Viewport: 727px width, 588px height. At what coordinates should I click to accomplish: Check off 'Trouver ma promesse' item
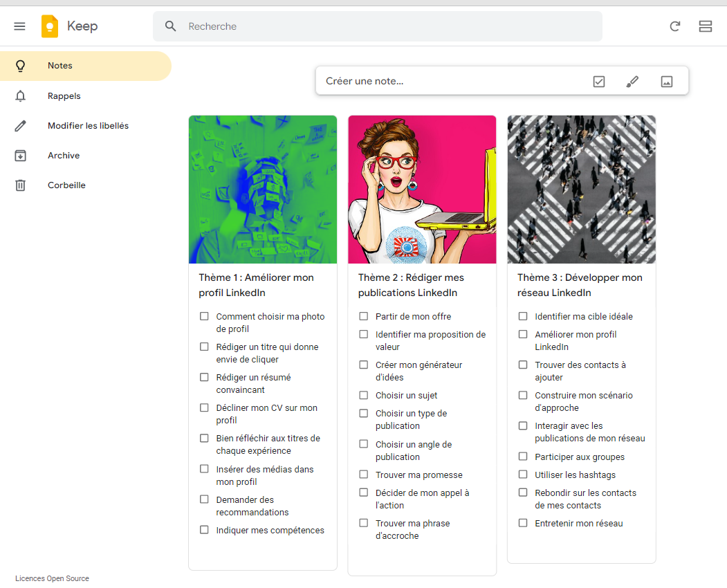(x=363, y=475)
